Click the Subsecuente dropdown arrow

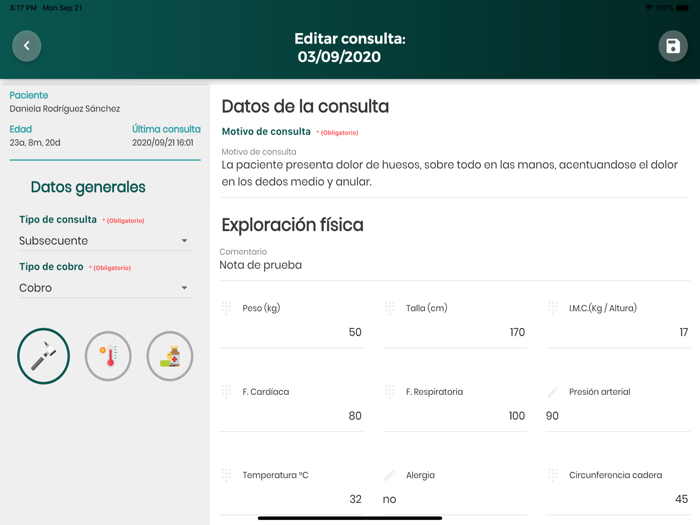tap(184, 241)
